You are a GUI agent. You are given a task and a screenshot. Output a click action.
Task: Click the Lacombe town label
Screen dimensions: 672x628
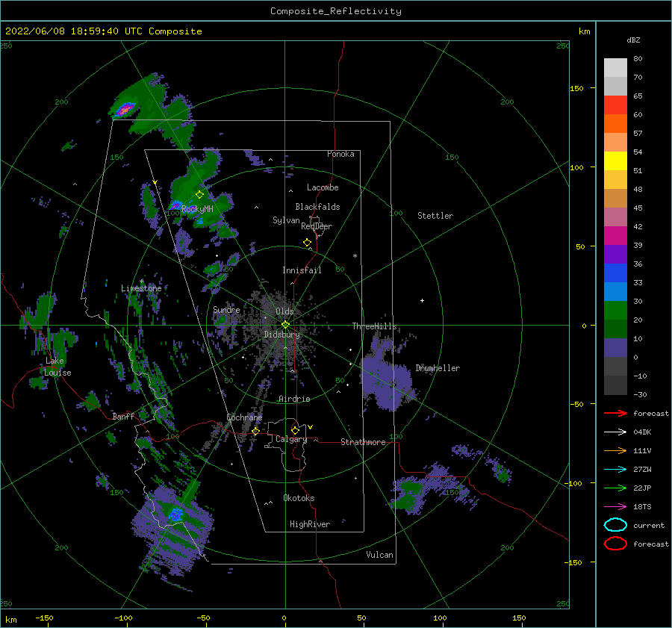tap(323, 187)
